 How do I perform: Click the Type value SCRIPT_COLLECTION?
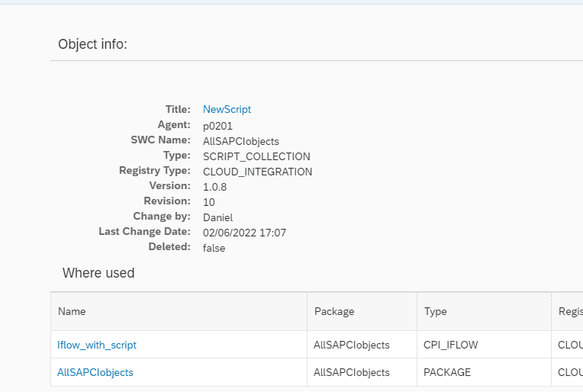[x=256, y=156]
